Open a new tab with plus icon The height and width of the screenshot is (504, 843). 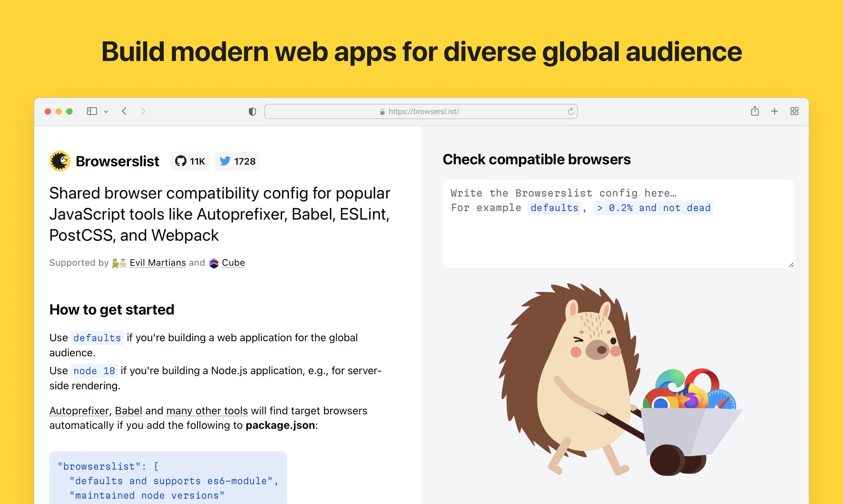pos(774,111)
